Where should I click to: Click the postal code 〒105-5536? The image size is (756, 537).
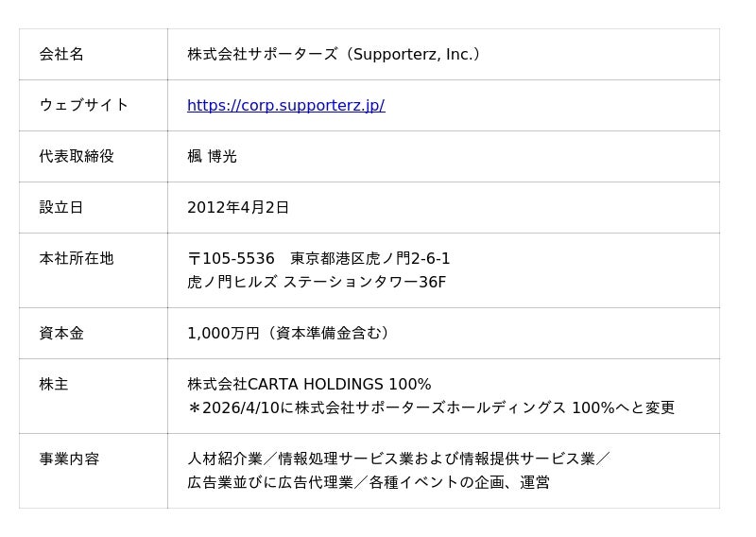point(231,258)
